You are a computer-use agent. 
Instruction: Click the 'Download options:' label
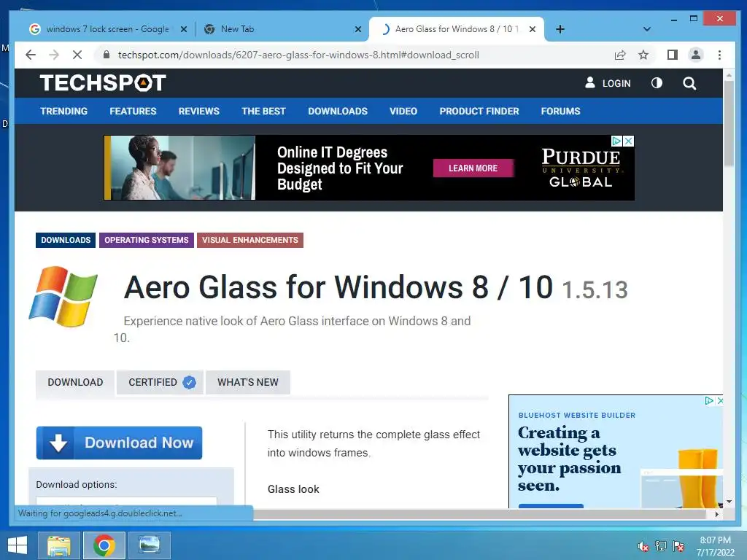[76, 484]
